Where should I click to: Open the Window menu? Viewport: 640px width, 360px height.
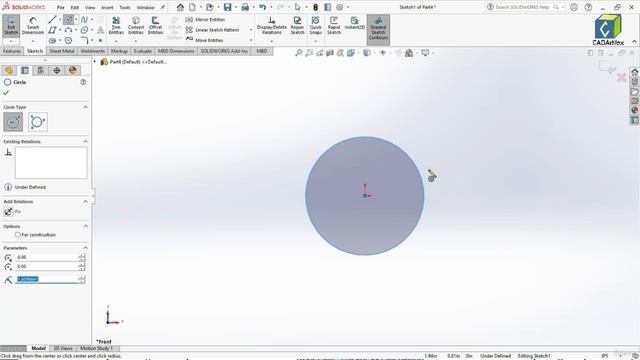coord(145,7)
